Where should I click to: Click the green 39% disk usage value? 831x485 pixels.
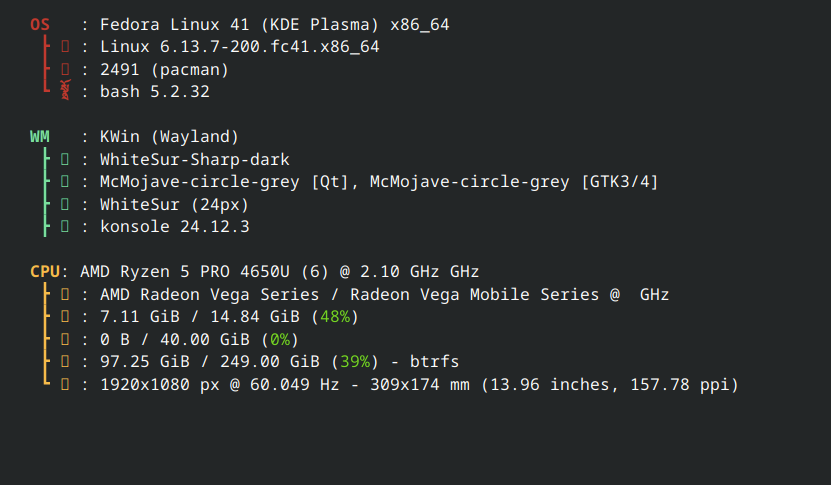pos(355,361)
